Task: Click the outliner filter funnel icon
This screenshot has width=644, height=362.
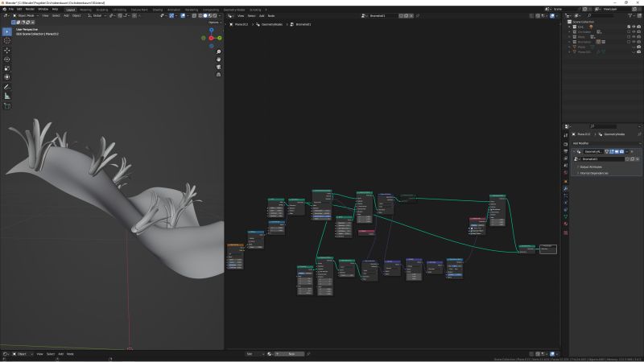Action: point(630,15)
